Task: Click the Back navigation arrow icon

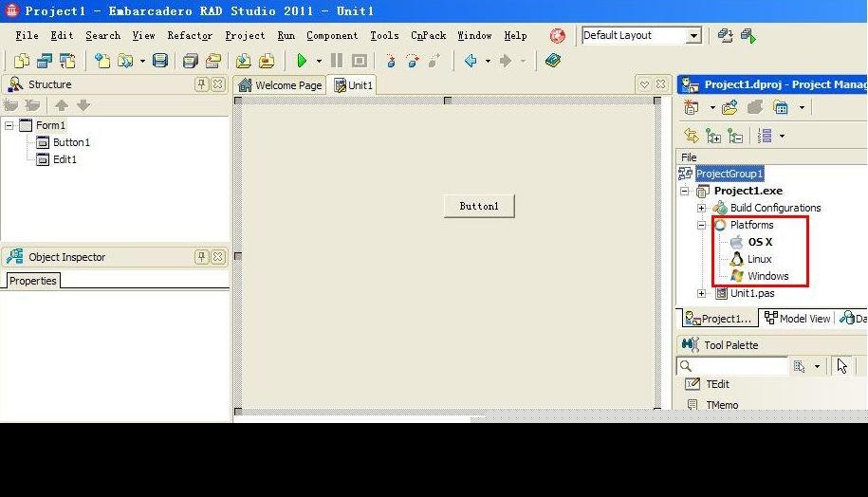Action: 471,61
